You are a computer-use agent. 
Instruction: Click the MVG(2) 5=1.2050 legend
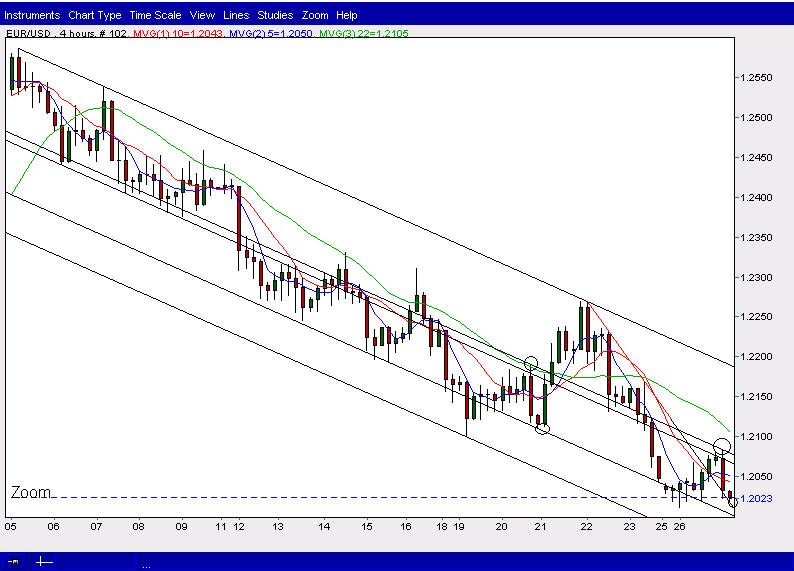[x=271, y=33]
